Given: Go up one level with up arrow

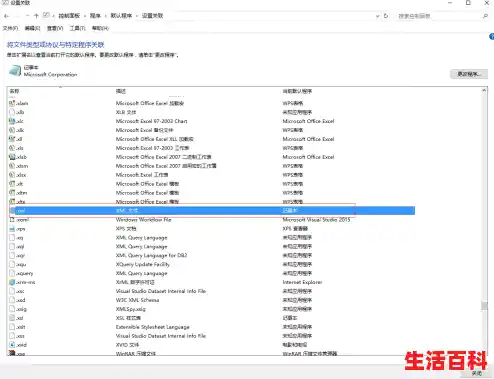Looking at the screenshot, I should pos(36,16).
